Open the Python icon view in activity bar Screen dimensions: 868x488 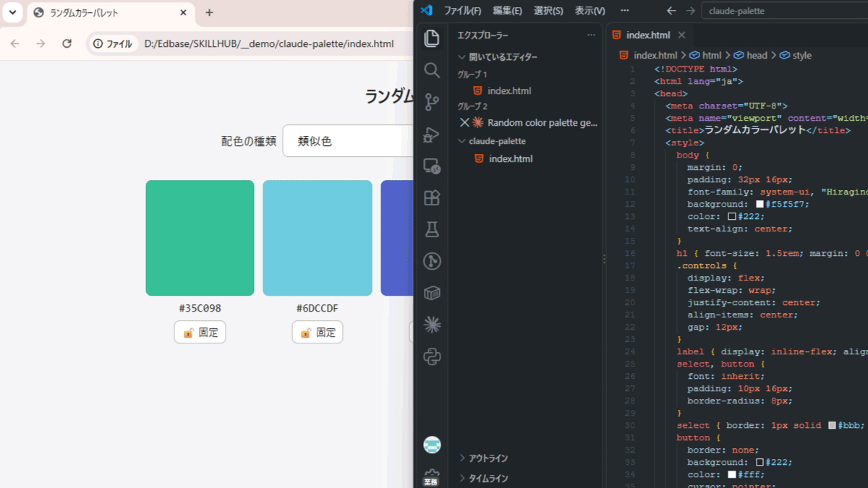[432, 356]
